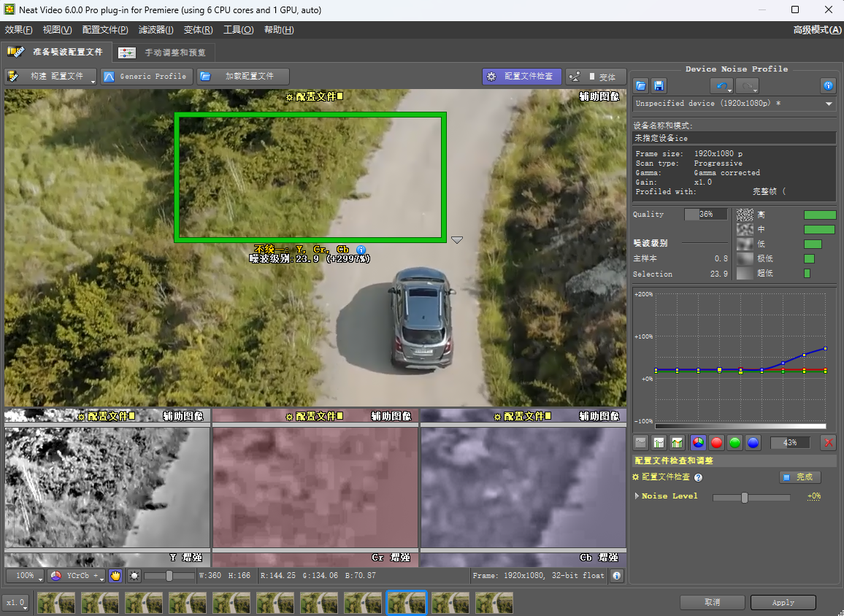
Task: Toggle the red channel graph button
Action: (717, 443)
